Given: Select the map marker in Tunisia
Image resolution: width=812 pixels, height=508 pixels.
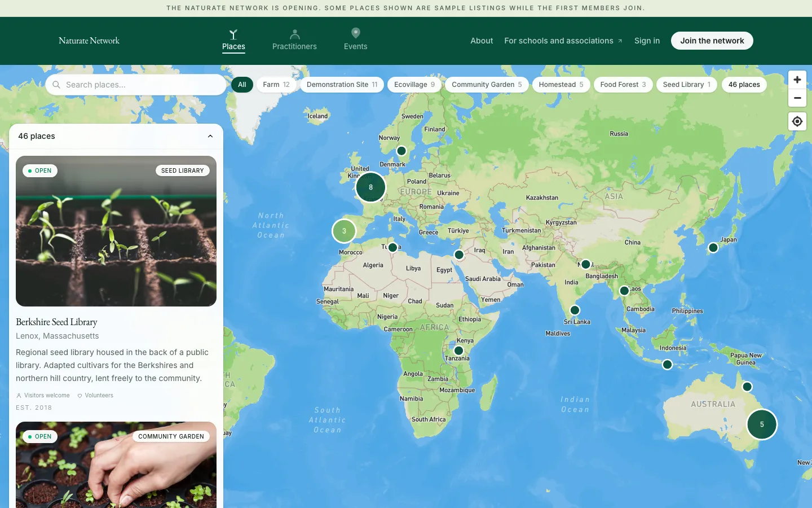Looking at the screenshot, I should tap(393, 247).
